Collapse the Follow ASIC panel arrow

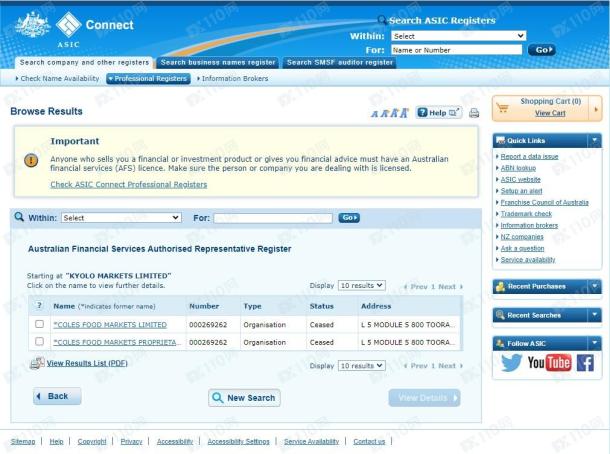click(x=594, y=343)
